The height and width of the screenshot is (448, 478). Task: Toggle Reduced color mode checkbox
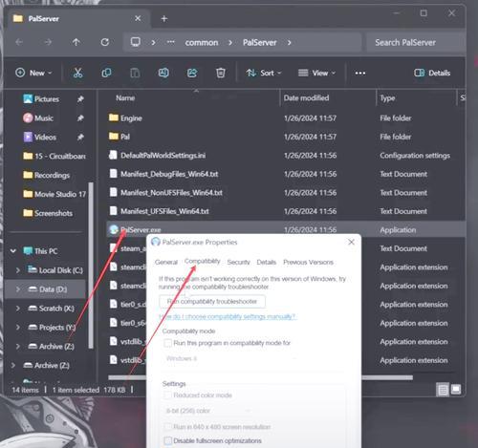point(167,395)
